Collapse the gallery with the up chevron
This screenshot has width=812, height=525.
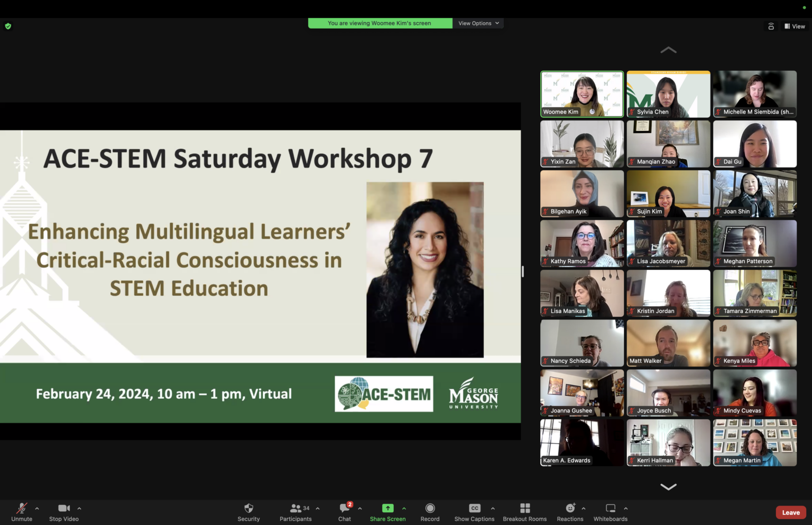[668, 49]
